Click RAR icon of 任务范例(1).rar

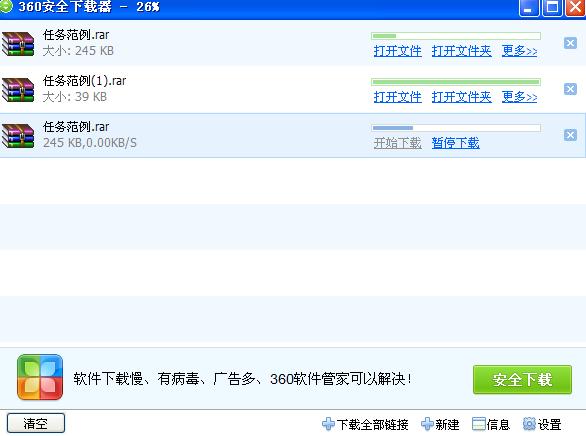[18, 90]
